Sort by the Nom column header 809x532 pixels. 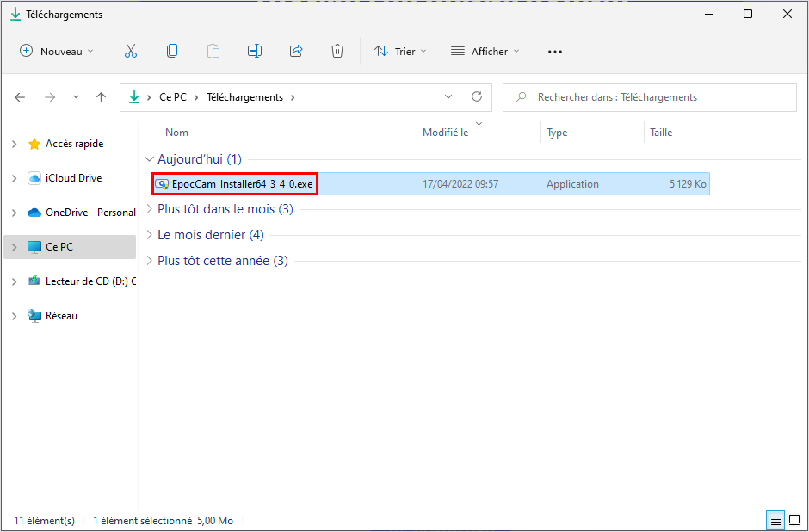click(x=177, y=132)
